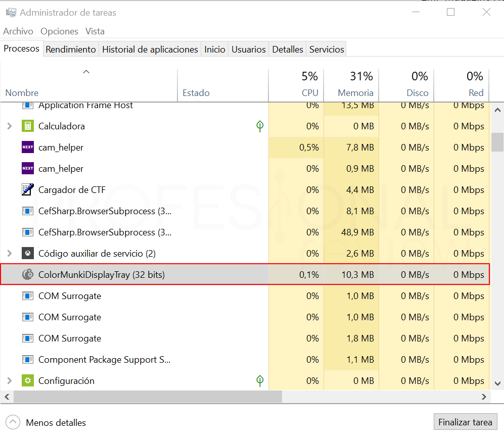Click the Calculadora app icon

(x=28, y=126)
